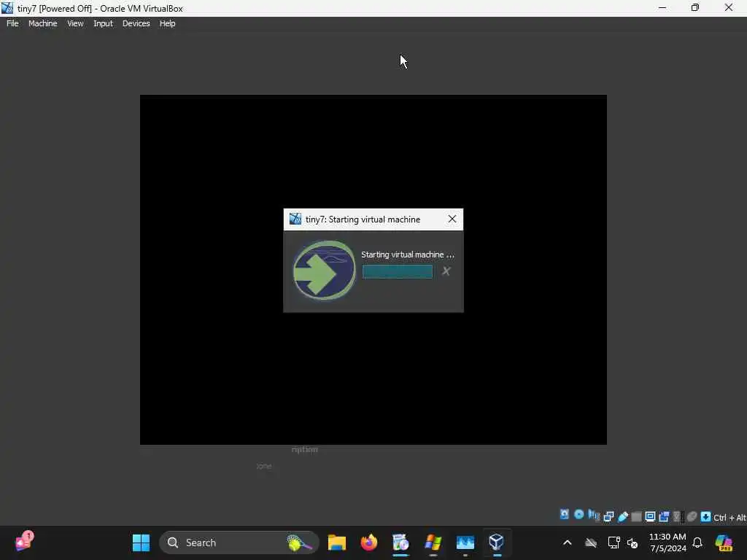Cancel the VM startup progress
Viewport: 747px width, 560px height.
[446, 271]
